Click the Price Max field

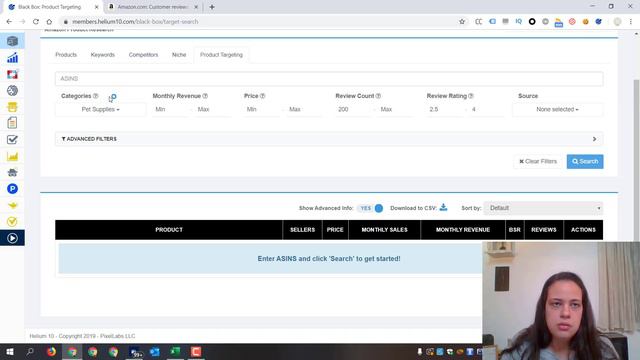305,109
